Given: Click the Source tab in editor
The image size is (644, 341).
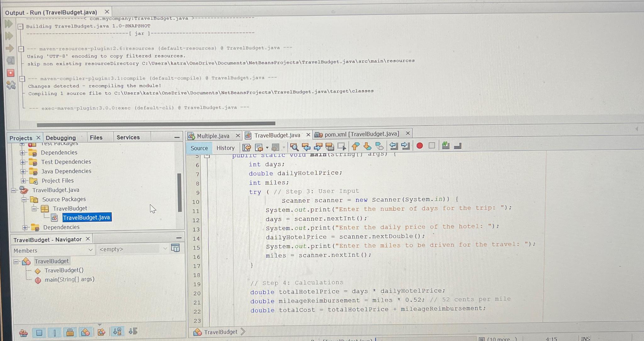Looking at the screenshot, I should click(198, 148).
